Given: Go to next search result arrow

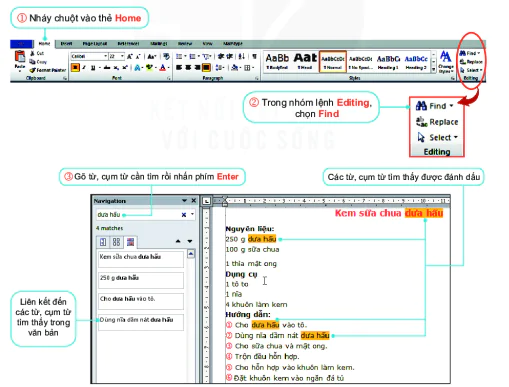Looking at the screenshot, I should pyautogui.click(x=190, y=241).
